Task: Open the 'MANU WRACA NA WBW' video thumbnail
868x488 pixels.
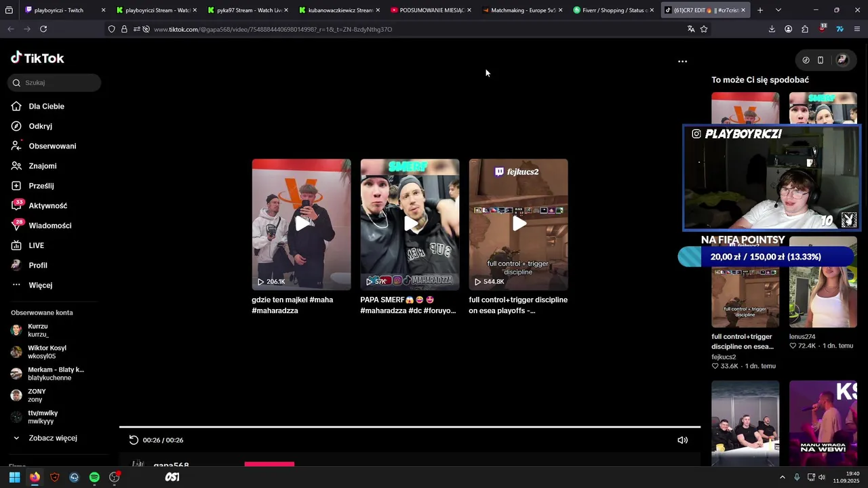Action: [823, 422]
